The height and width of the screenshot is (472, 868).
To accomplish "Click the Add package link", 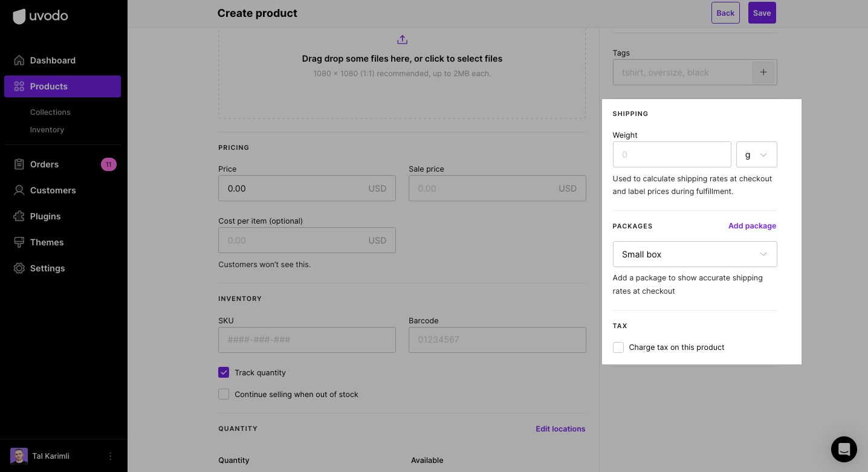I will (x=752, y=226).
